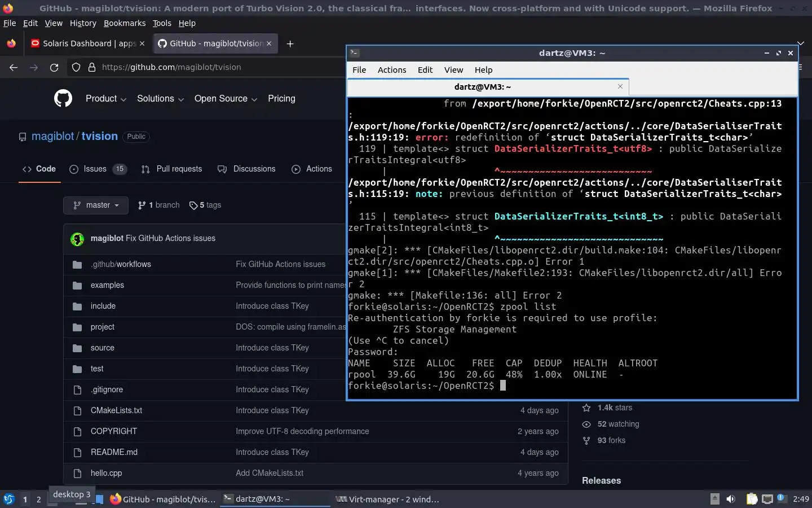Open a new Firefox tab with the plus icon
The width and height of the screenshot is (812, 508).
pyautogui.click(x=290, y=43)
